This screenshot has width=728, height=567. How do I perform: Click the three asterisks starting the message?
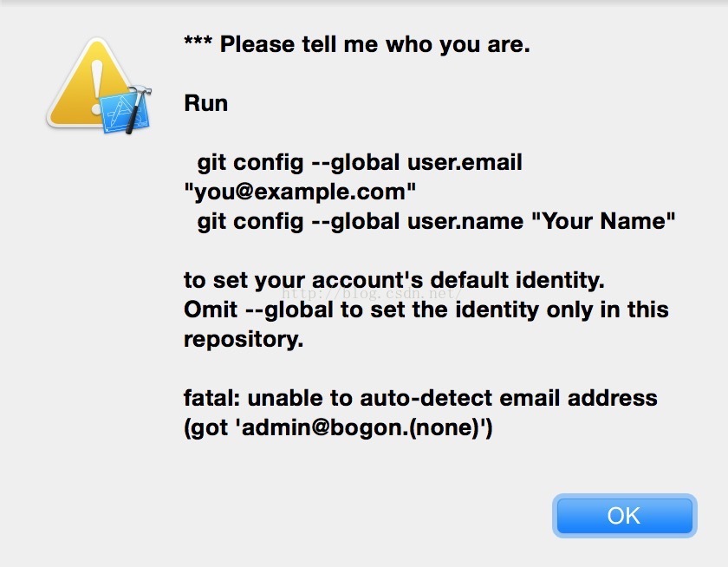[x=198, y=44]
